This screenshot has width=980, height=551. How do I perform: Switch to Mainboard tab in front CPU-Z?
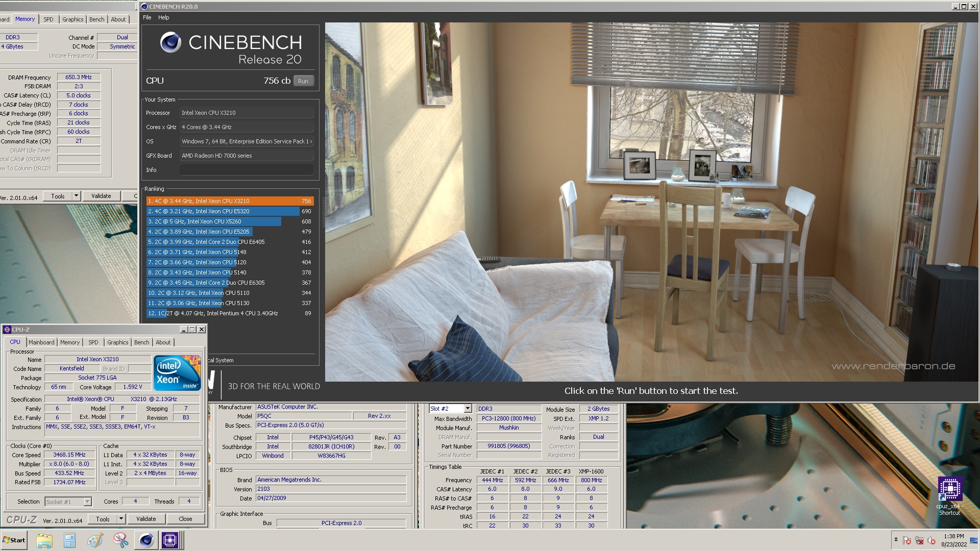[x=41, y=342]
